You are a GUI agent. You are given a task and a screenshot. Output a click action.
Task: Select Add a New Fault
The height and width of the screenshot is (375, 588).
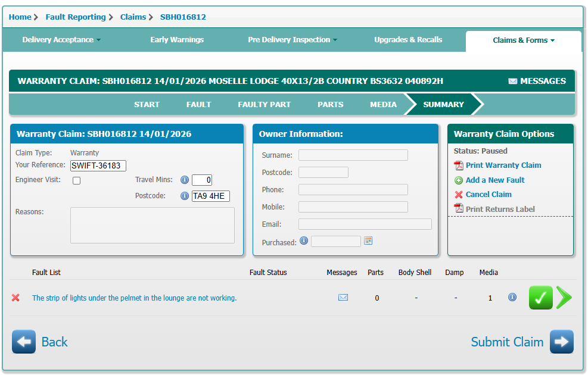[494, 180]
